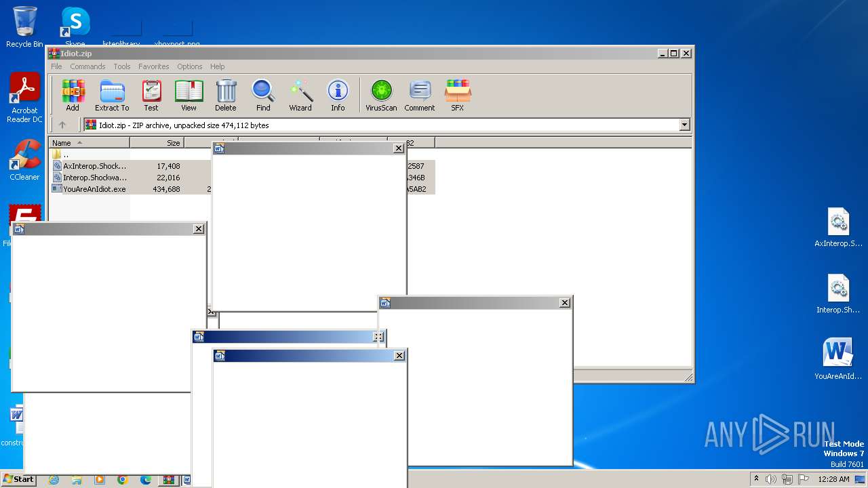
Task: Open the Recycle Bin desktop icon
Action: point(24,27)
